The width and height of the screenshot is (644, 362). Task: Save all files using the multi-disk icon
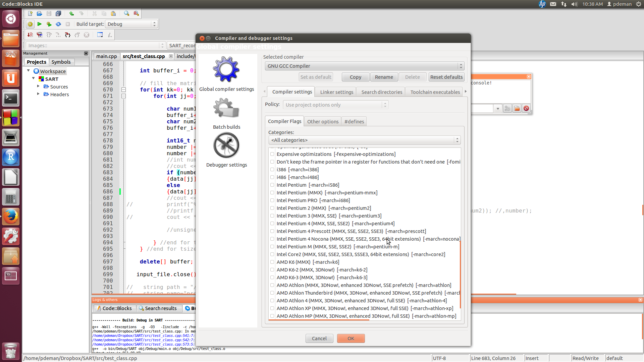click(58, 13)
